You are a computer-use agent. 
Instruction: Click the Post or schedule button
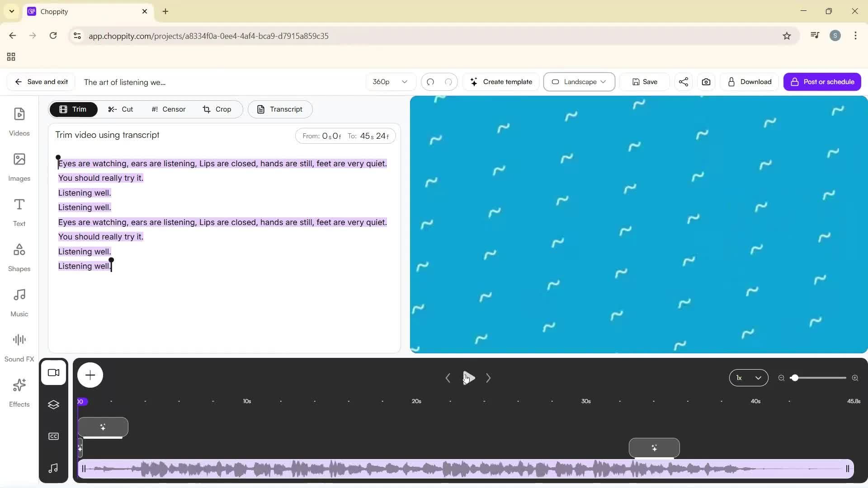point(822,82)
